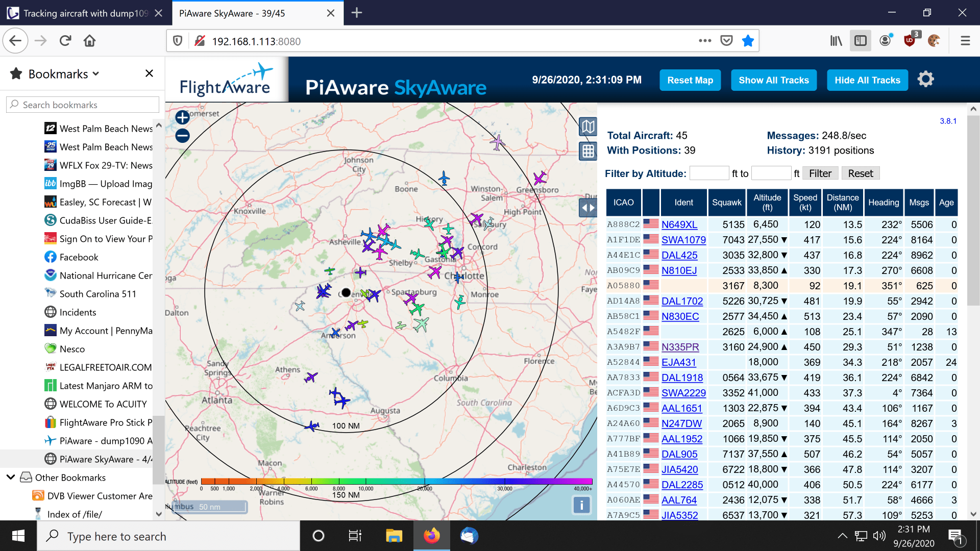Open the Cortana circle icon
980x551 pixels.
click(318, 536)
